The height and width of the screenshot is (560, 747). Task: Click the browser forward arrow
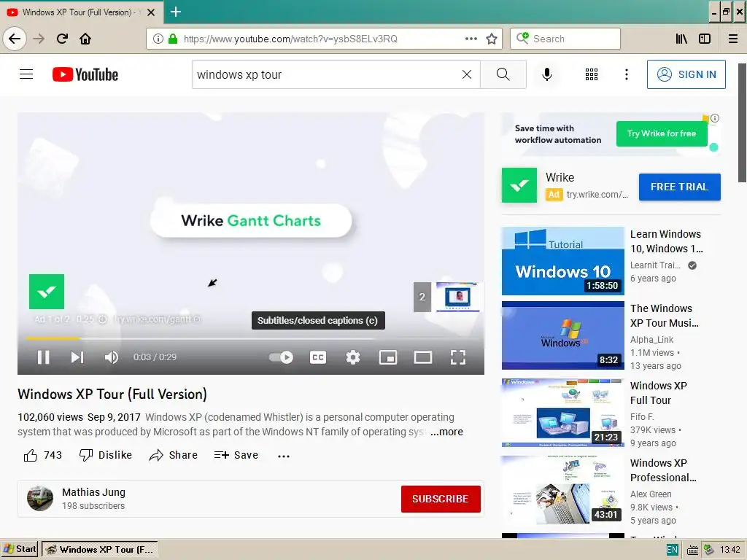(x=39, y=39)
